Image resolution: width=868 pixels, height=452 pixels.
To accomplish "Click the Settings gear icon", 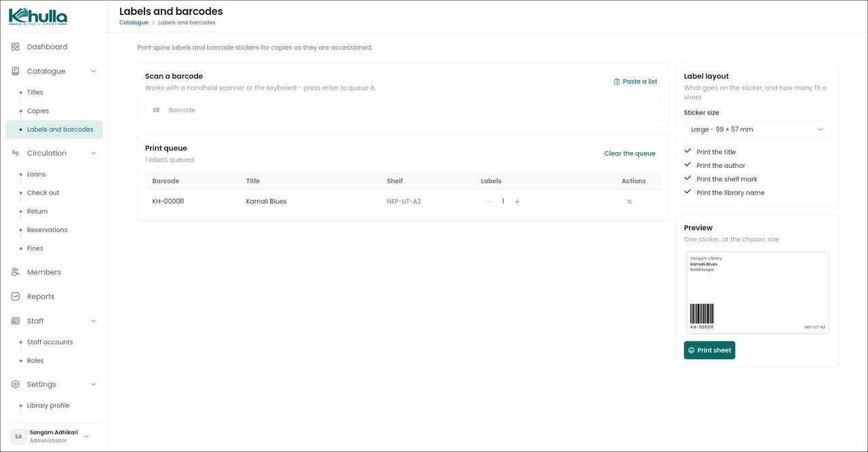I will 16,384.
